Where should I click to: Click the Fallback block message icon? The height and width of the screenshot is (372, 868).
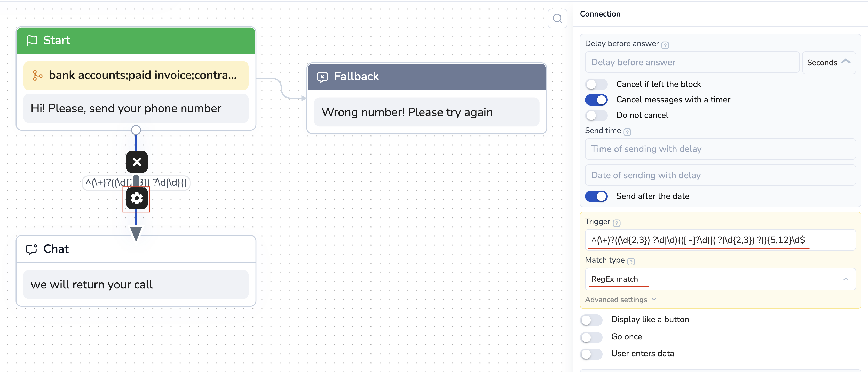(x=322, y=77)
